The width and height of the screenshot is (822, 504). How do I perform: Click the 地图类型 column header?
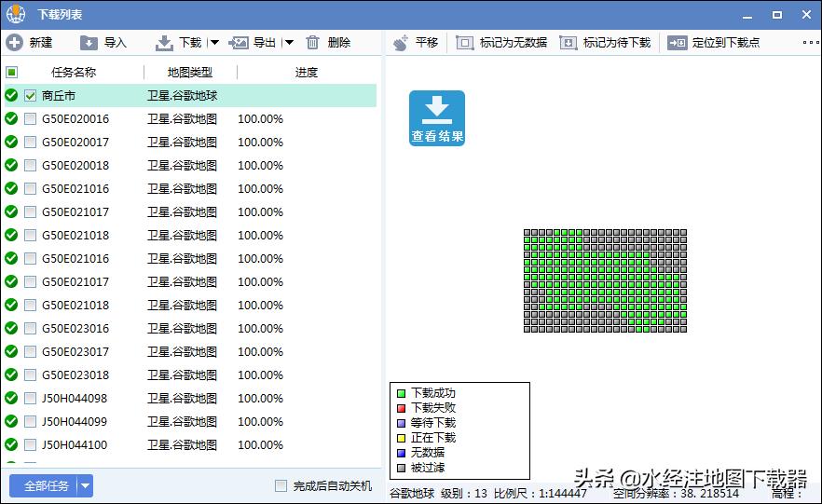(x=190, y=73)
